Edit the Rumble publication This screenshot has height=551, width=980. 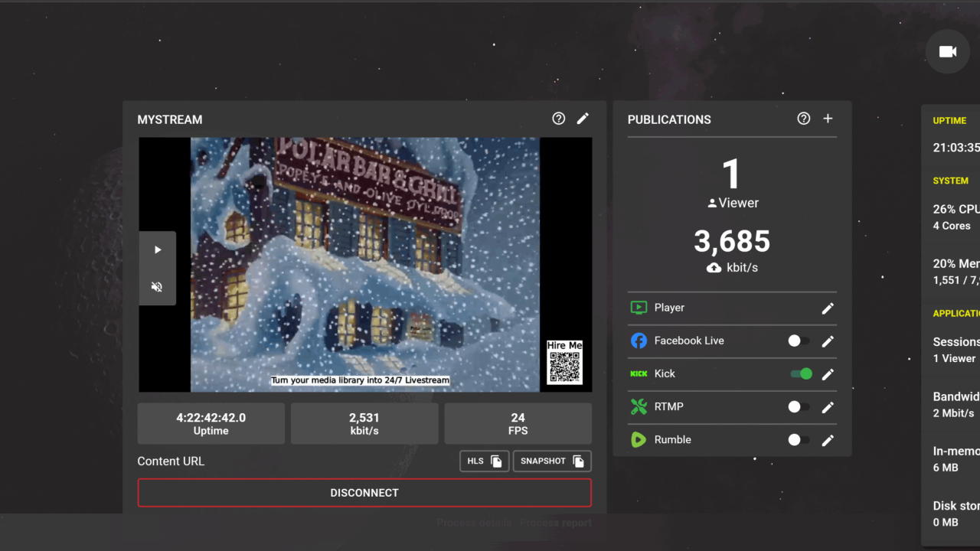[828, 440]
